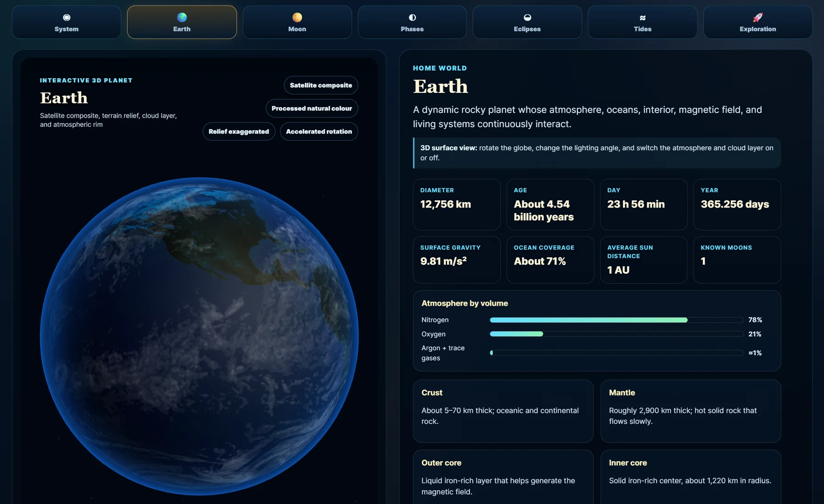Click the 'HOME WORLD' label

440,68
